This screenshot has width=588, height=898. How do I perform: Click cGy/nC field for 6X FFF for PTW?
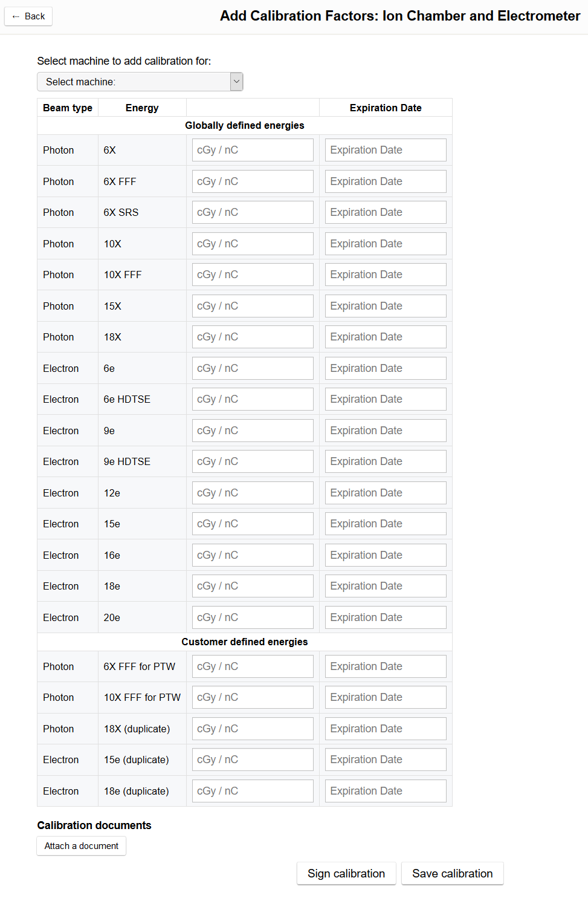click(253, 666)
